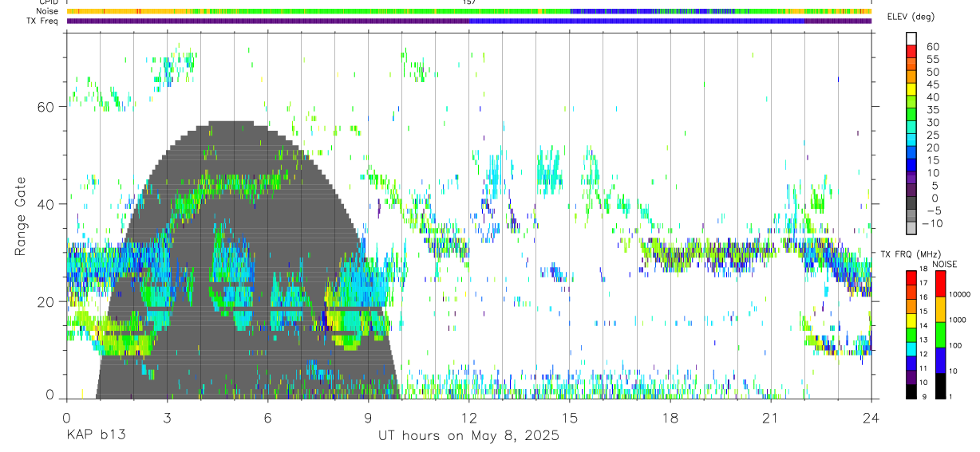Click the 'TX Freq' row label
Screen dimensions: 980x452
tap(43, 21)
